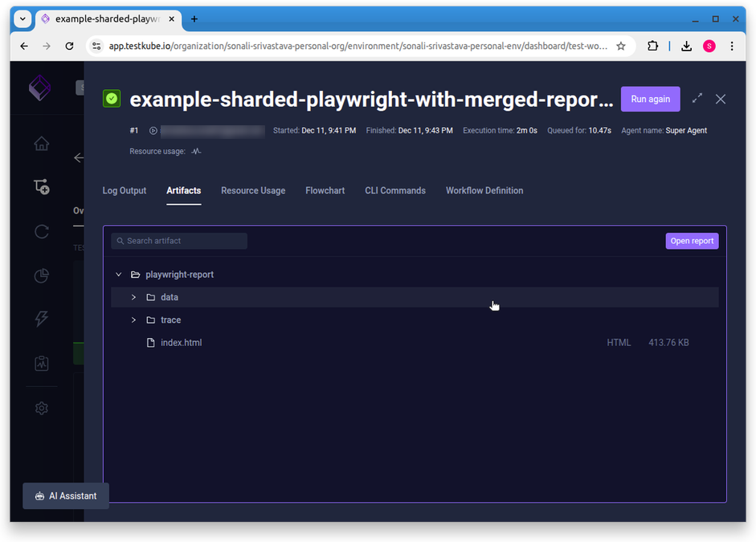756x542 pixels.
Task: Click the Agent name Super Agent text
Action: point(664,131)
